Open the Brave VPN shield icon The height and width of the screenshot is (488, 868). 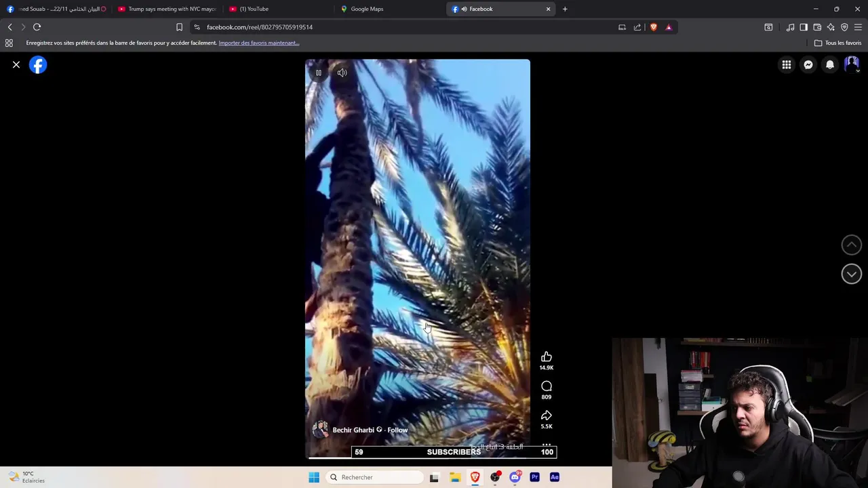click(x=844, y=27)
